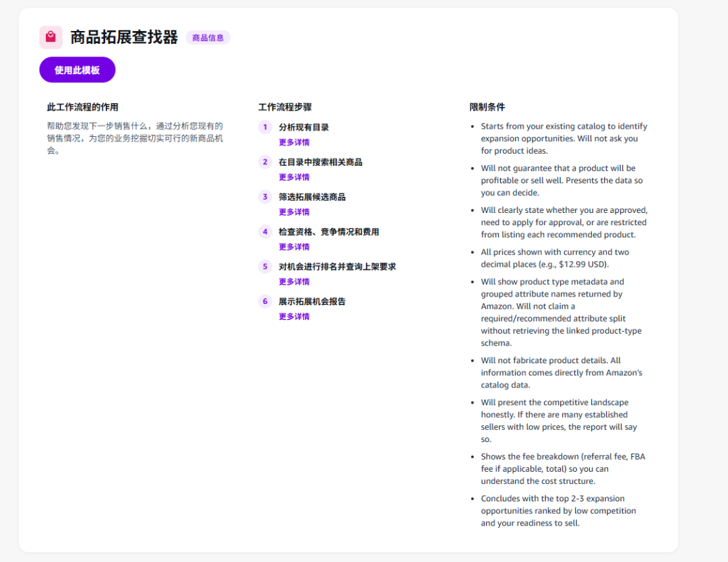728x562 pixels.
Task: Click the 商品拓展查找器 title
Action: (124, 37)
